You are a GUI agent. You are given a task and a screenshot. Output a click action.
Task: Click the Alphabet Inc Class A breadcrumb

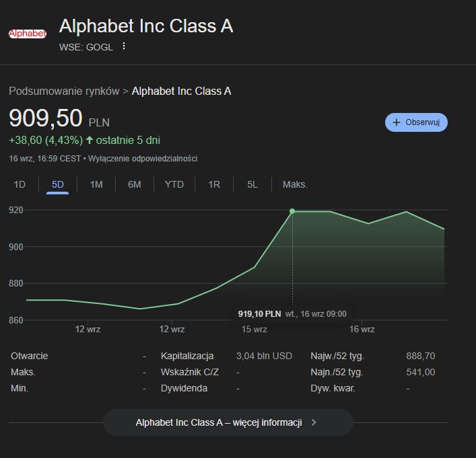point(182,91)
